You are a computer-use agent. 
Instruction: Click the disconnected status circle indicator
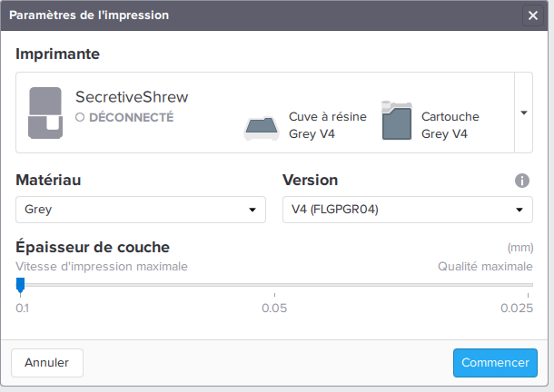coord(80,117)
